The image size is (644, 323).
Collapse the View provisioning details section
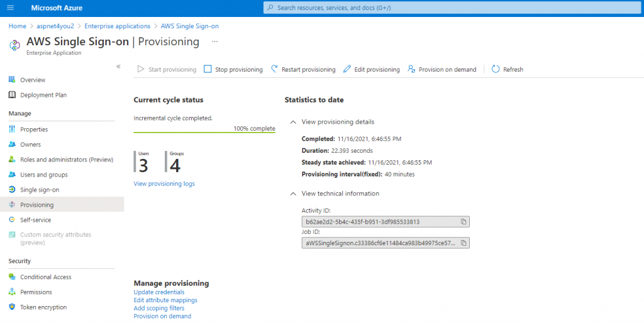(x=293, y=122)
